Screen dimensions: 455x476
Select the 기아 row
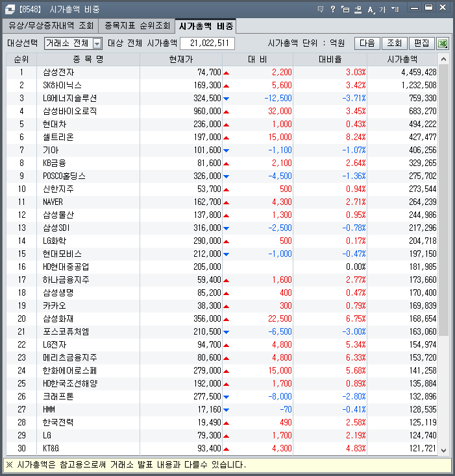click(222, 150)
